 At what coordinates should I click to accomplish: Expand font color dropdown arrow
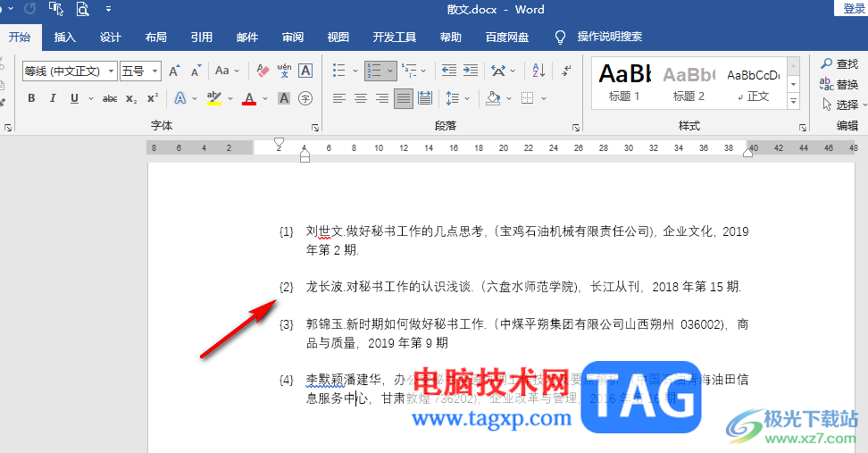point(265,98)
